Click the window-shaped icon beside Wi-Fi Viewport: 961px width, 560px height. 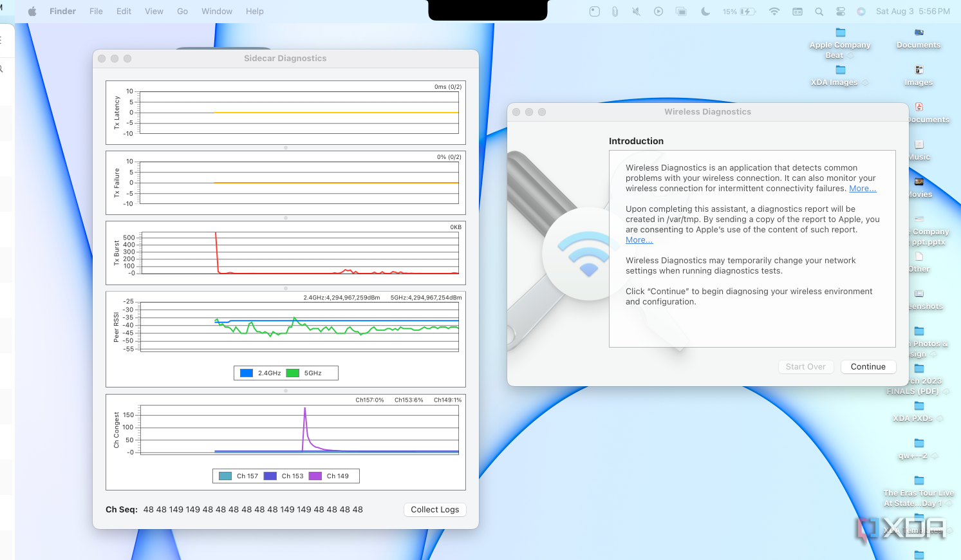coord(798,12)
